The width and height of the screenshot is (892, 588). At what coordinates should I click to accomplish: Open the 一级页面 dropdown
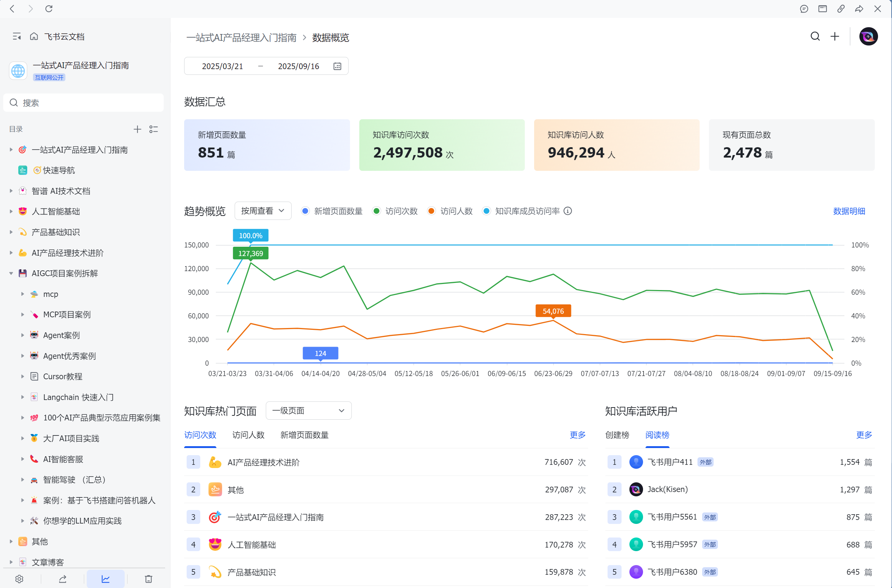click(308, 411)
